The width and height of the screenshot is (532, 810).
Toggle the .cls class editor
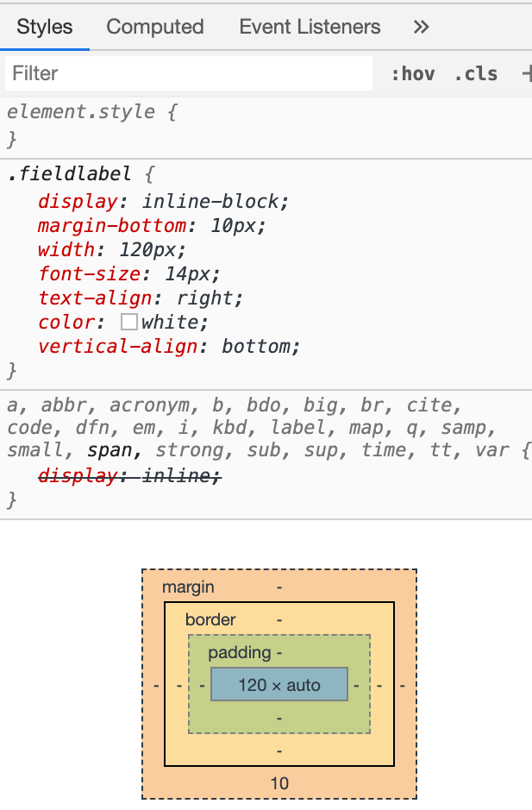pyautogui.click(x=476, y=74)
